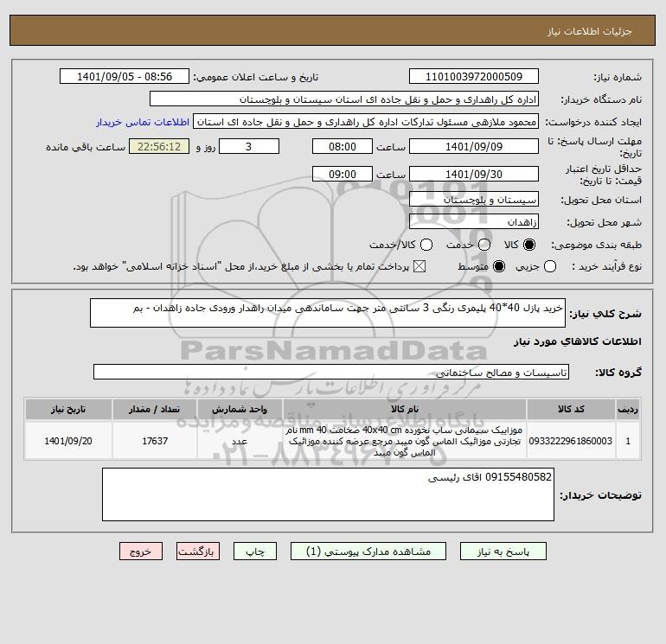The height and width of the screenshot is (644, 666).
Task: Select the کالا/خدمت radio button
Action: tap(426, 245)
